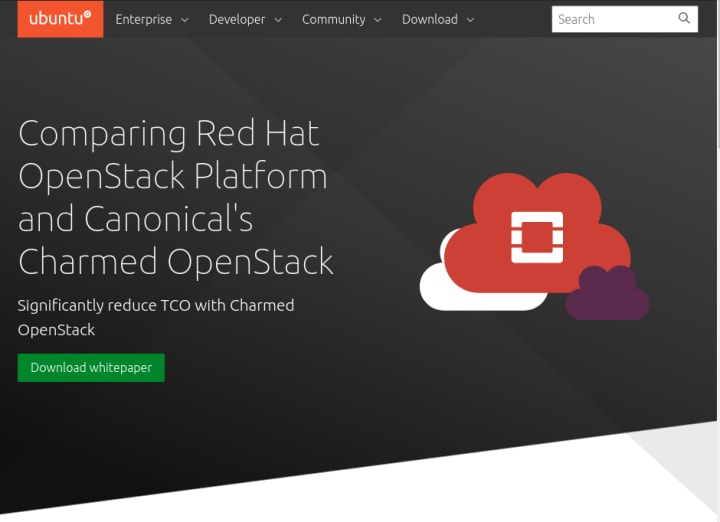Open the Enterprise menu

pyautogui.click(x=152, y=19)
